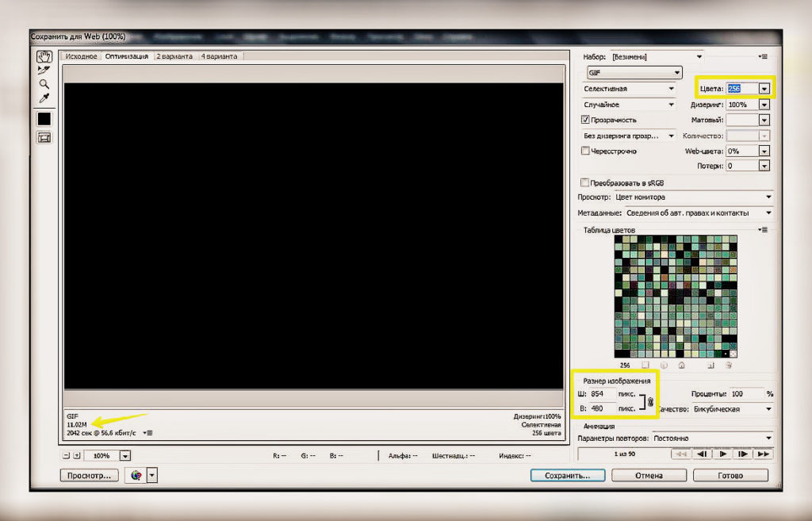Select the Slice Select tool
The height and width of the screenshot is (521, 812).
44,71
